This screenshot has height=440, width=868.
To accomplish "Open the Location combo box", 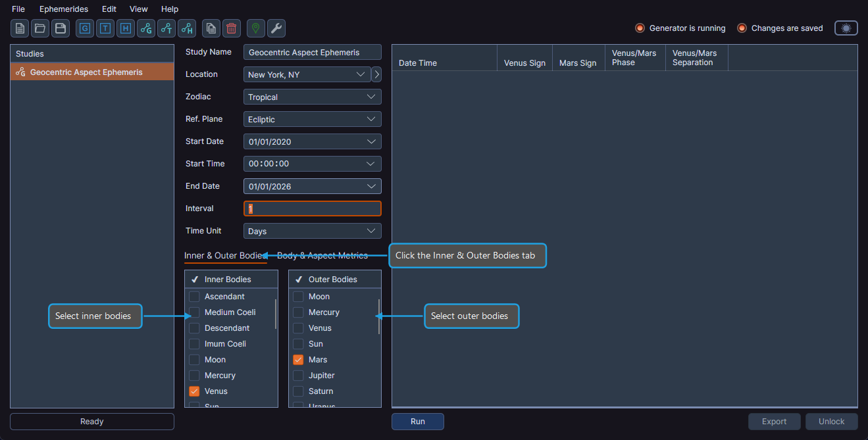I will click(306, 74).
